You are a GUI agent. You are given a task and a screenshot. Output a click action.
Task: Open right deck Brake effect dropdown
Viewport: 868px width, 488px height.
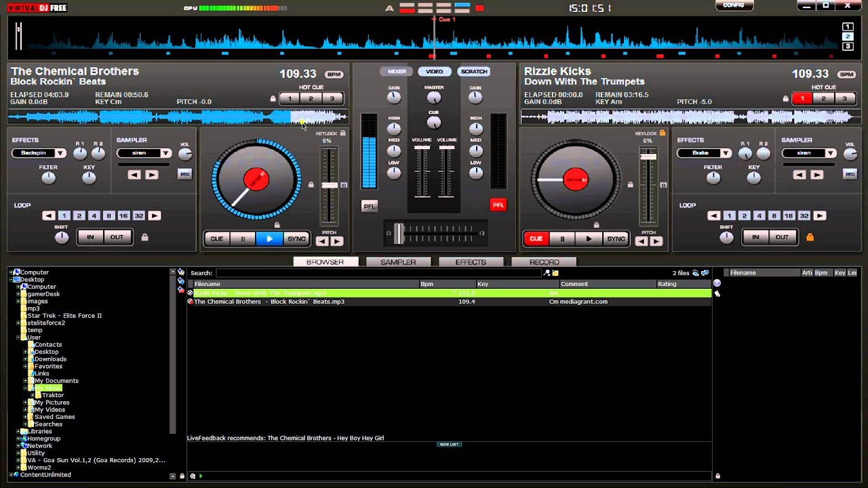[704, 153]
